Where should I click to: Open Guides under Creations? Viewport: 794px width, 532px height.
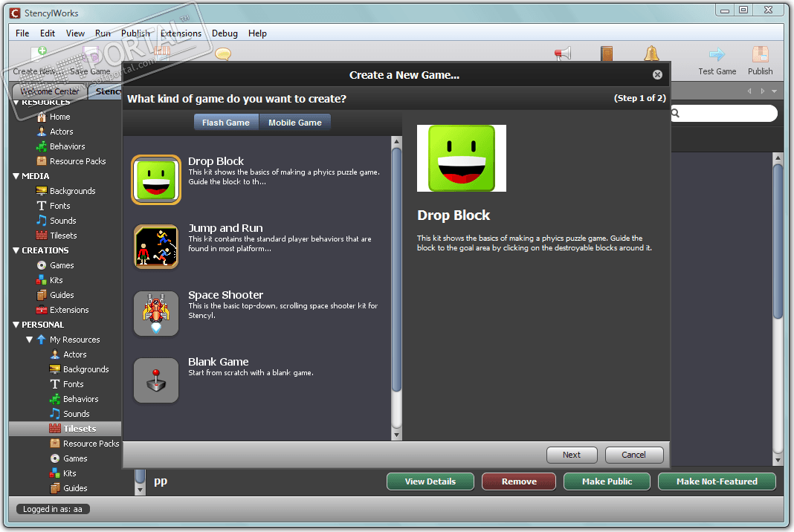point(62,295)
